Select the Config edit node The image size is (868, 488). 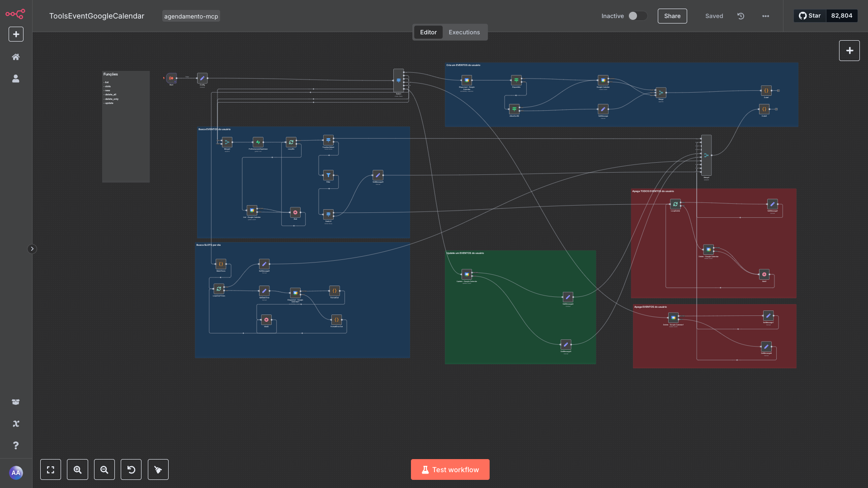click(202, 78)
